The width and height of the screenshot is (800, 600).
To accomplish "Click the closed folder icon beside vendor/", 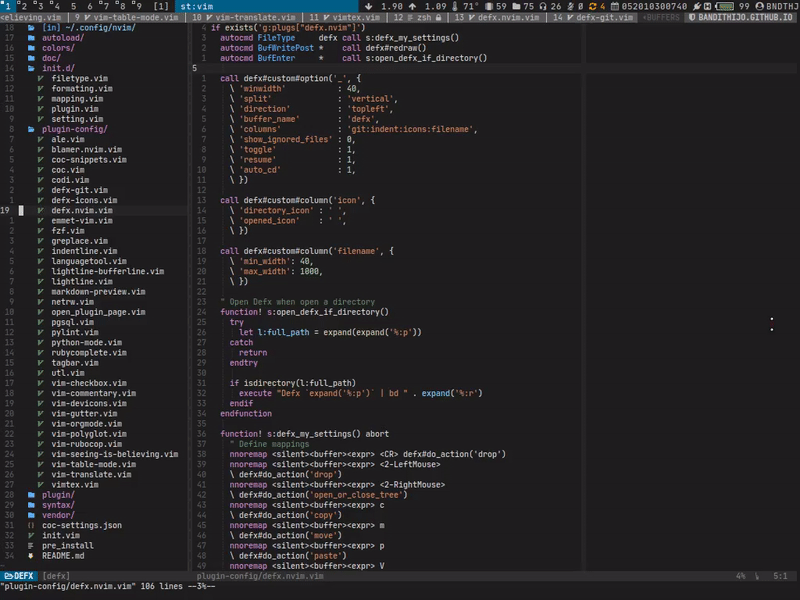I will tap(31, 515).
